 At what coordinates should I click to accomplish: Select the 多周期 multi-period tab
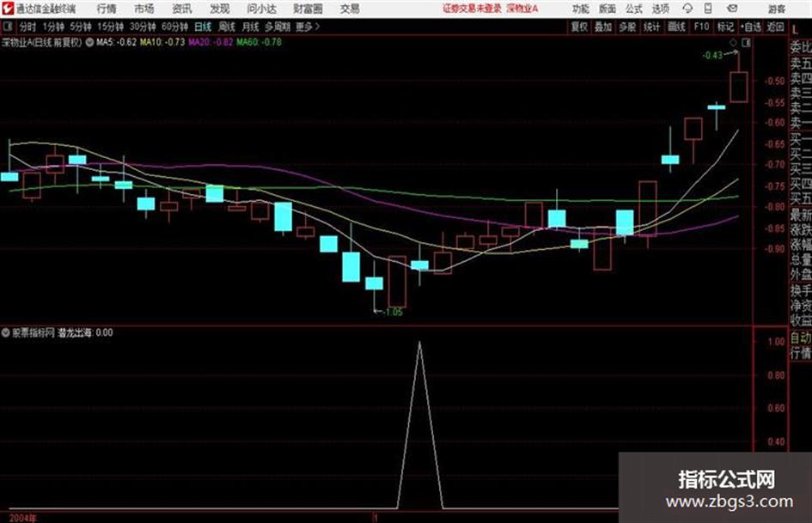click(278, 27)
